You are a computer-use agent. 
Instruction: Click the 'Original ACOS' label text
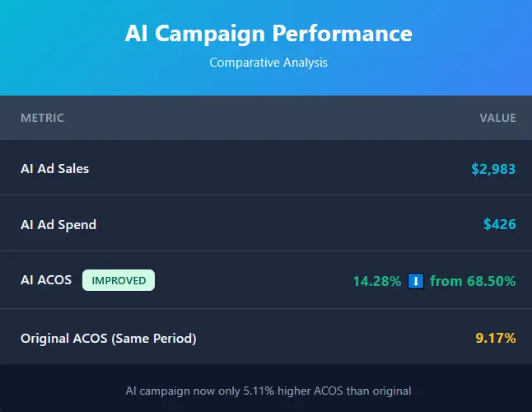(x=63, y=338)
